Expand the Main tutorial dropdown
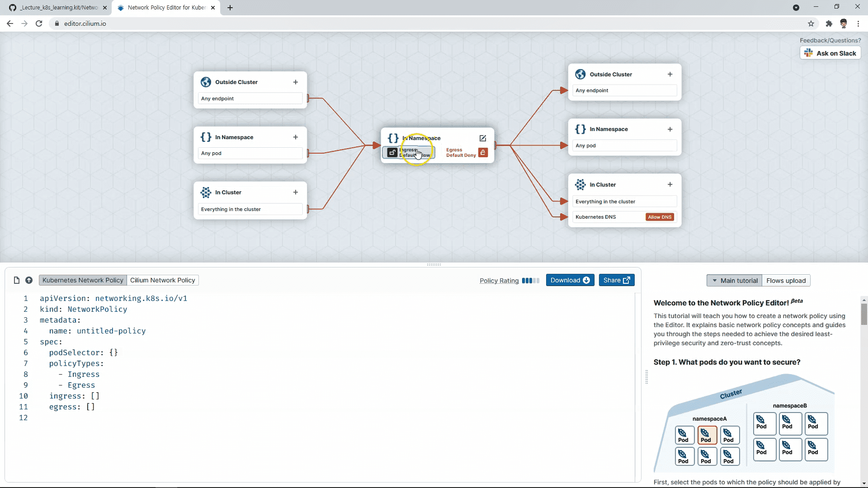 pos(734,281)
